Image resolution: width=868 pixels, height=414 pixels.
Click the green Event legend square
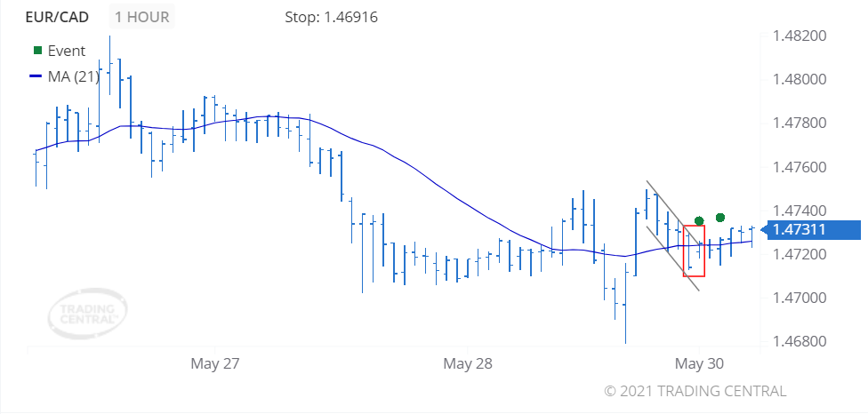pyautogui.click(x=37, y=51)
